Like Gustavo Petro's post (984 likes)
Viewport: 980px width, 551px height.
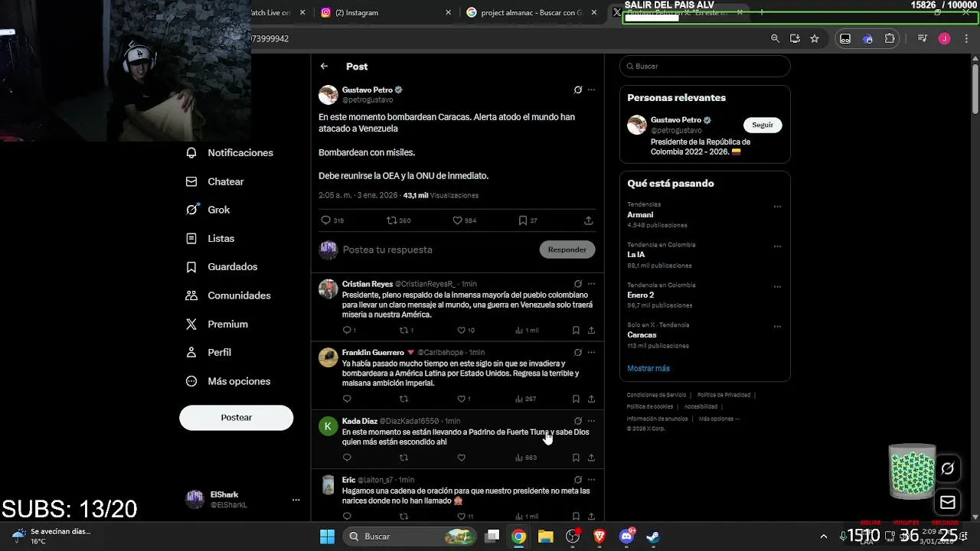[x=464, y=220]
